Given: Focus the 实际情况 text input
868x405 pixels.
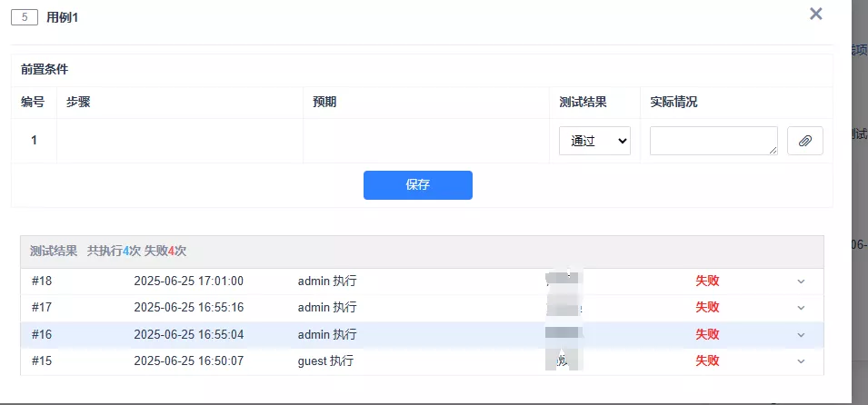Looking at the screenshot, I should pyautogui.click(x=713, y=141).
